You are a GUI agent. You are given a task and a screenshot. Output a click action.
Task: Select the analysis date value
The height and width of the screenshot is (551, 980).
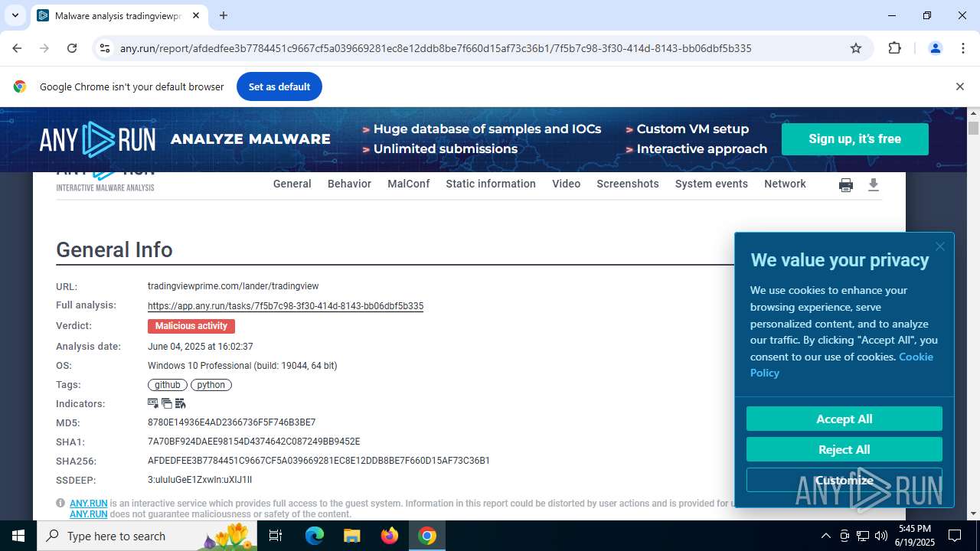click(x=201, y=347)
